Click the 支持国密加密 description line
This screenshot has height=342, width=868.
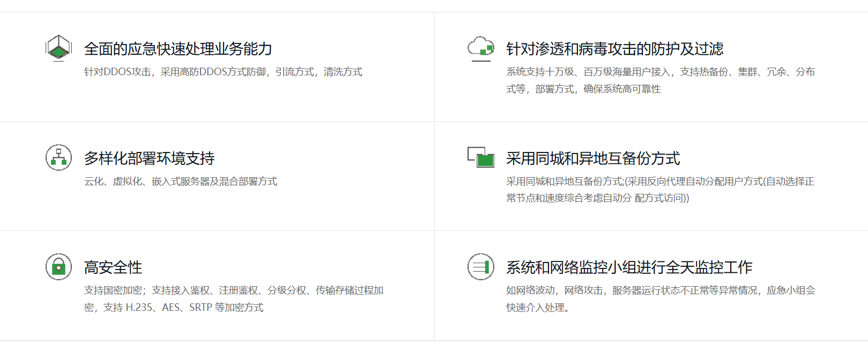pyautogui.click(x=233, y=290)
